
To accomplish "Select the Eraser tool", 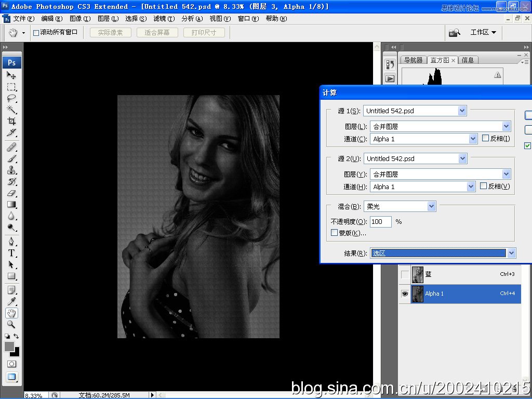I will pos(11,193).
